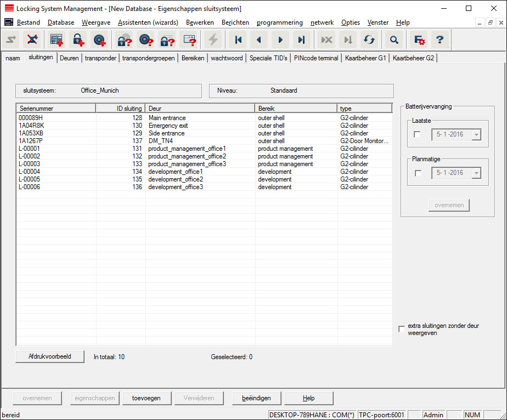Click the question mark help toolbar icon

pyautogui.click(x=440, y=40)
